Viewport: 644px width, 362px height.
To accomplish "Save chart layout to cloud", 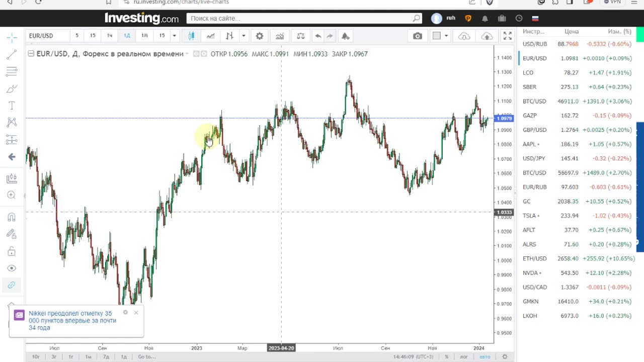I will pyautogui.click(x=487, y=36).
